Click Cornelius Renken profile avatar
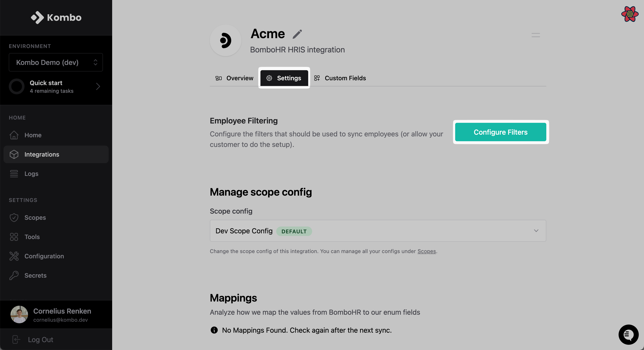 (x=19, y=314)
